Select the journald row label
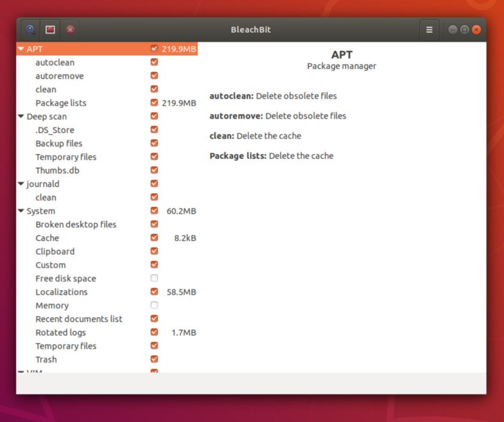The width and height of the screenshot is (504, 422). pyautogui.click(x=43, y=184)
